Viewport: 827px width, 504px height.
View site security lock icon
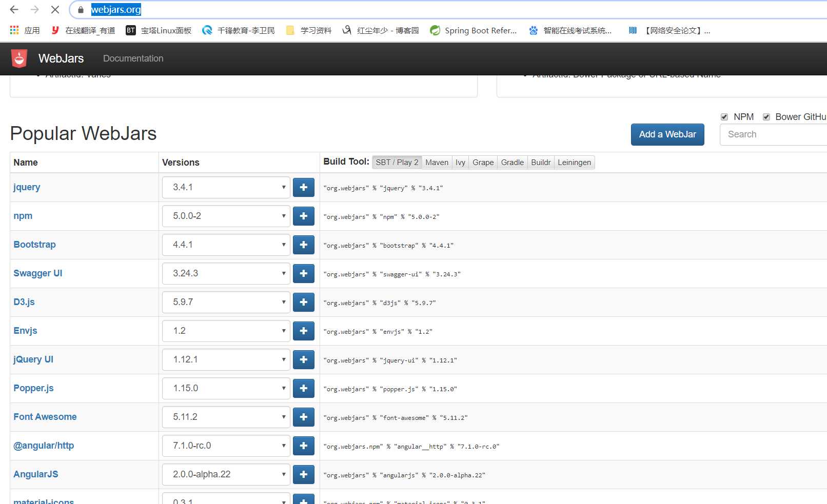81,10
